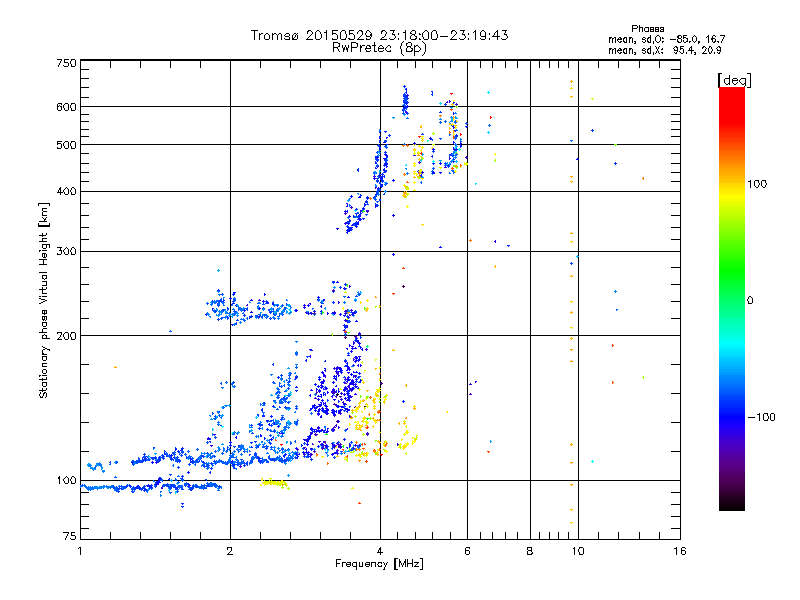
Task: Click the [deg] colorbar unit label
Action: (x=734, y=80)
